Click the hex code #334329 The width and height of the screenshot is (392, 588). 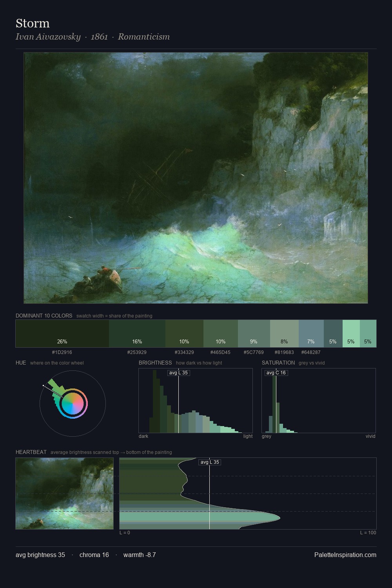pyautogui.click(x=184, y=352)
